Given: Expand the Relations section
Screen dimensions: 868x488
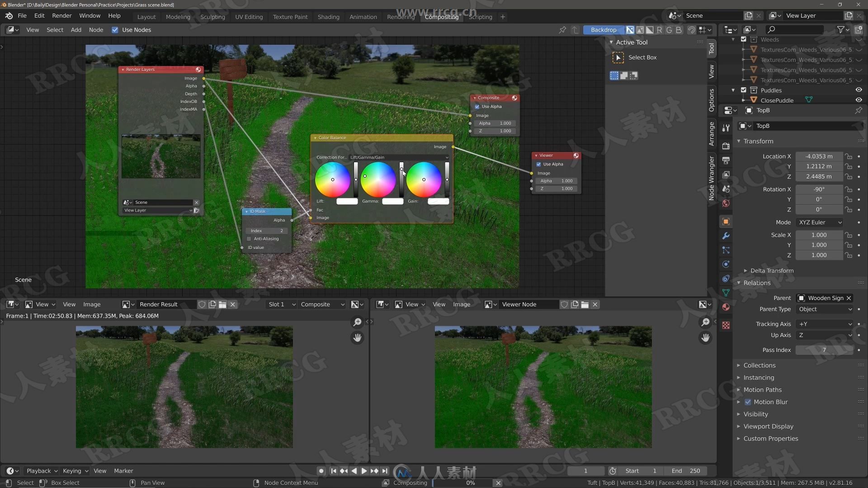Looking at the screenshot, I should click(x=757, y=282).
